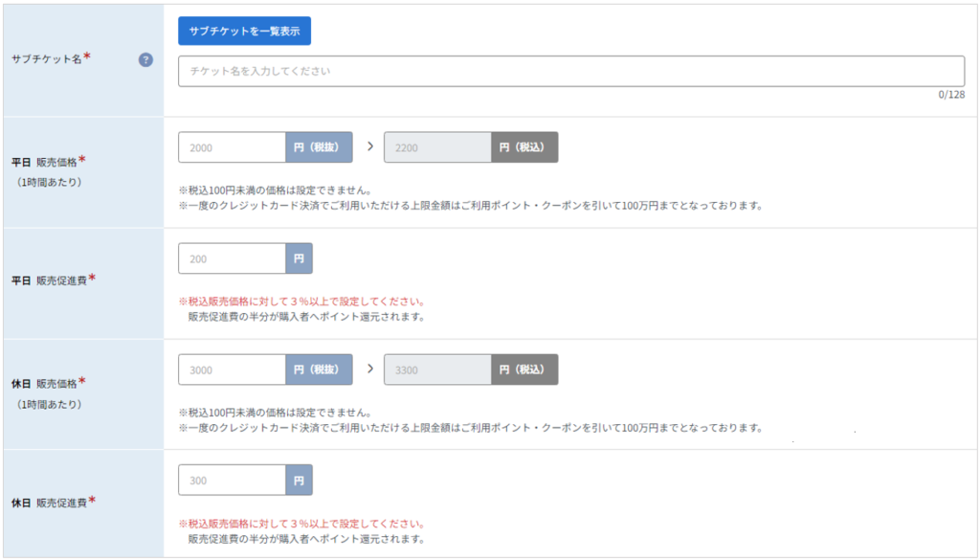The height and width of the screenshot is (560, 980).
Task: Click the クレジットカード決済 limit note under 休日 販売価格
Action: (x=471, y=428)
